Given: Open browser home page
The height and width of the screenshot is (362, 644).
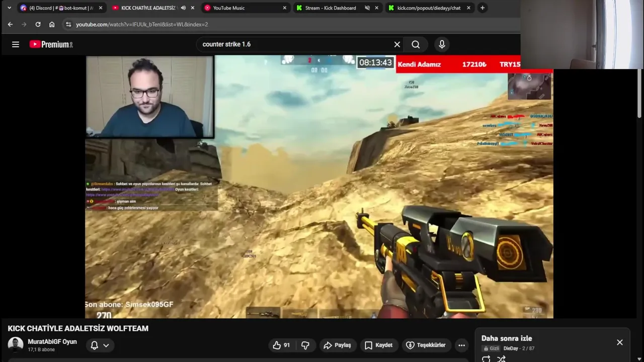Looking at the screenshot, I should pyautogui.click(x=52, y=24).
